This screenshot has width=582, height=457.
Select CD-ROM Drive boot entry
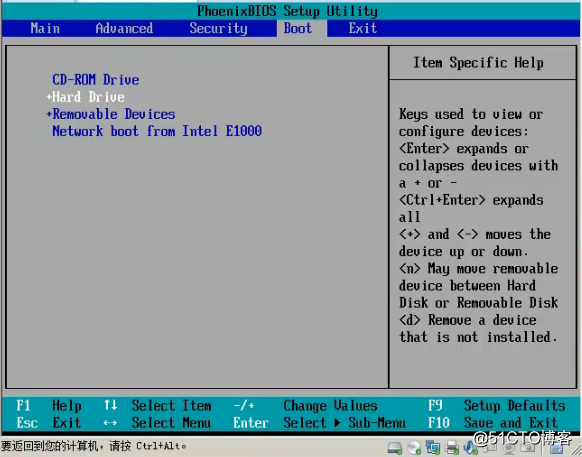click(x=96, y=80)
